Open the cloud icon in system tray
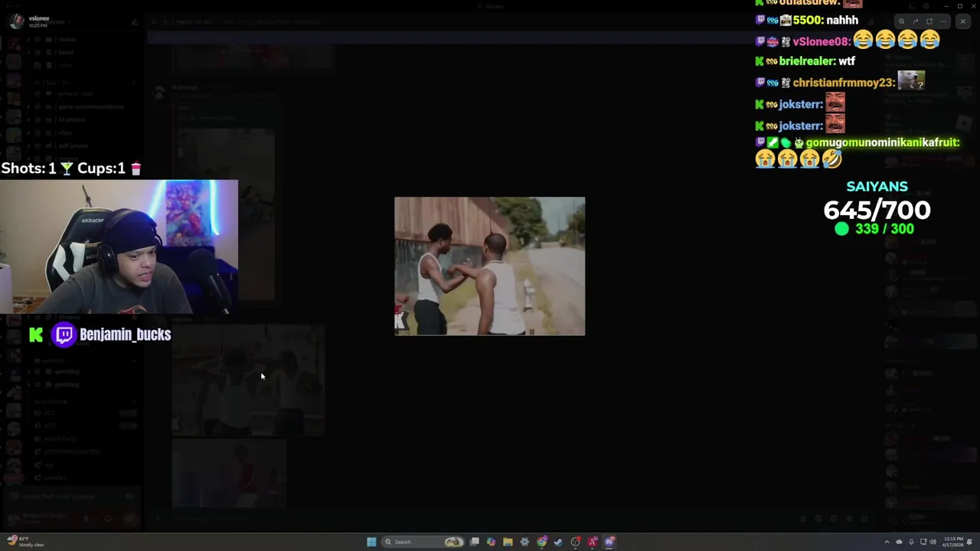The height and width of the screenshot is (551, 980). tap(899, 542)
